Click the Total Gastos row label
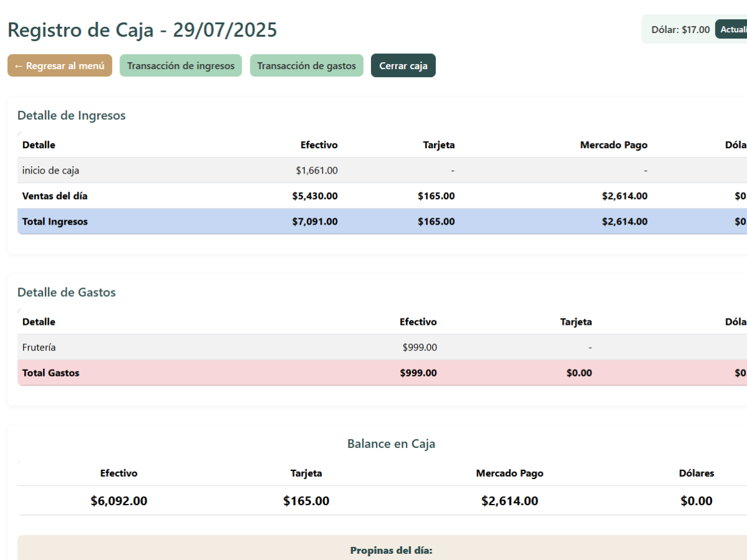 pos(50,373)
